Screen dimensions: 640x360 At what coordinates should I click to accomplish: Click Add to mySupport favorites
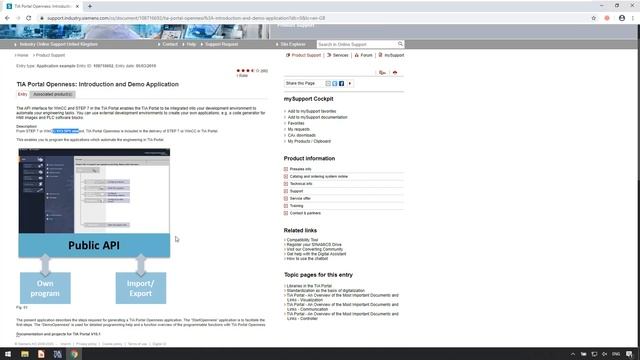[312, 111]
